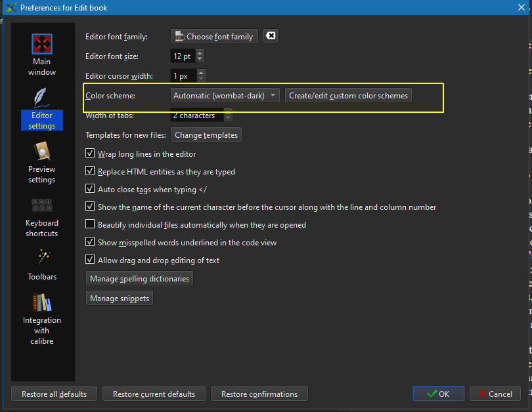This screenshot has height=412, width=532.
Task: Open the Color scheme dropdown
Action: pos(225,96)
